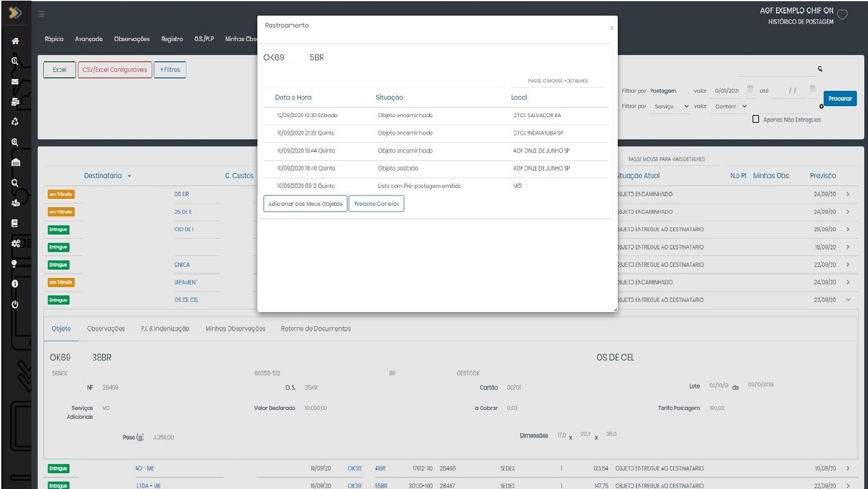
Task: Select tracking row CTCE INDAIATUBA SP
Action: [435, 133]
